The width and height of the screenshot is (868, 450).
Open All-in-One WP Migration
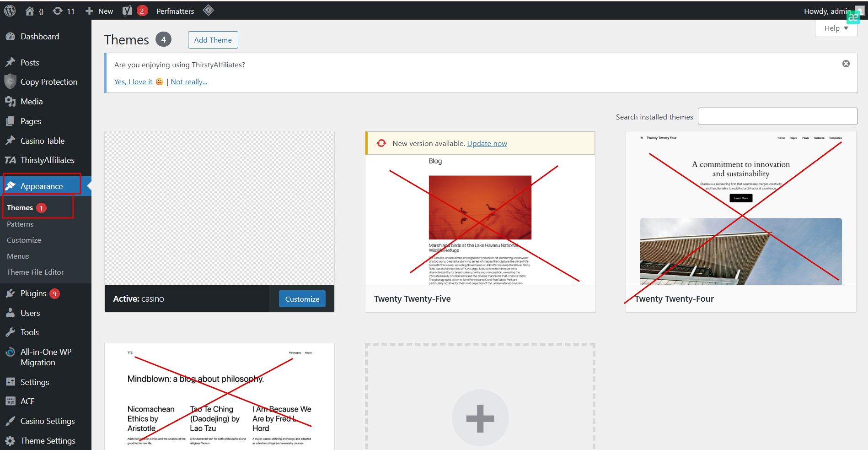point(46,357)
